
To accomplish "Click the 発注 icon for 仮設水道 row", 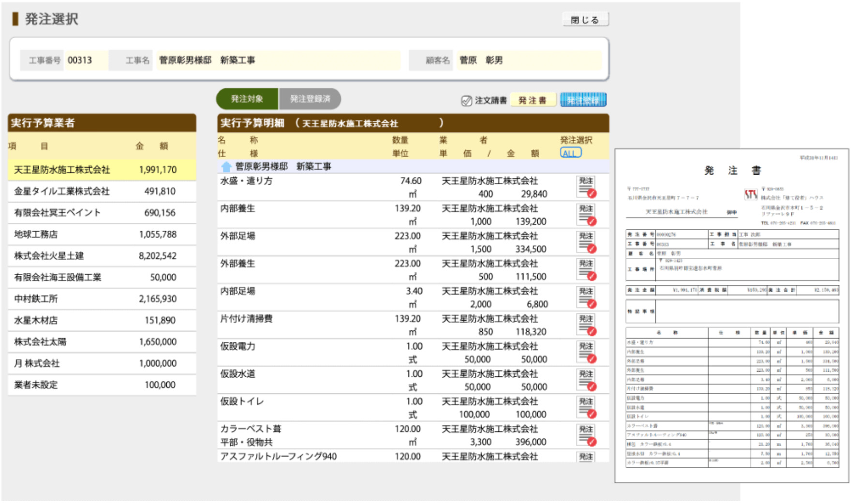I will 586,380.
